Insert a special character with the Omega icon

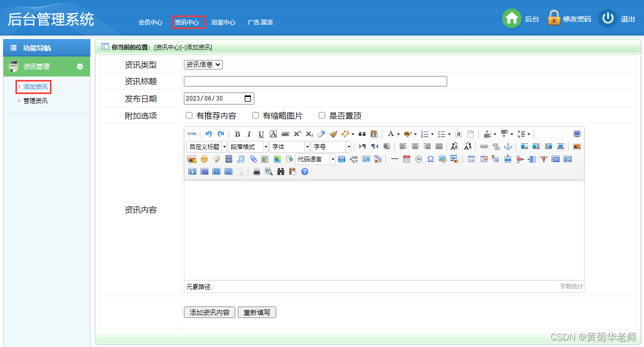tap(430, 159)
